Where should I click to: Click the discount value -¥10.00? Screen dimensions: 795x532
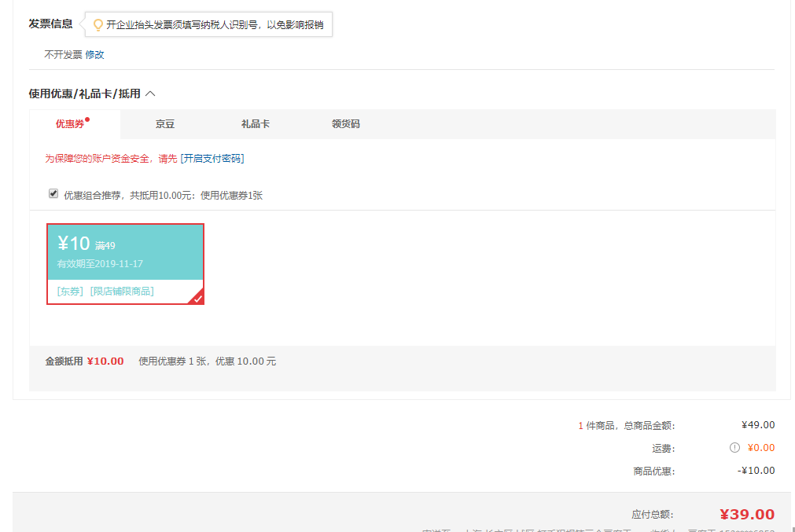756,471
